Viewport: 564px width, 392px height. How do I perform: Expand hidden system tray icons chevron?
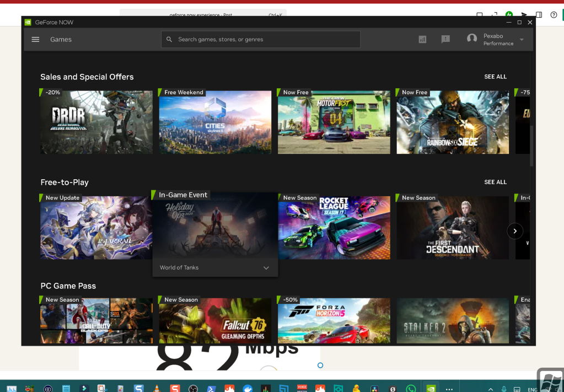tap(491, 389)
